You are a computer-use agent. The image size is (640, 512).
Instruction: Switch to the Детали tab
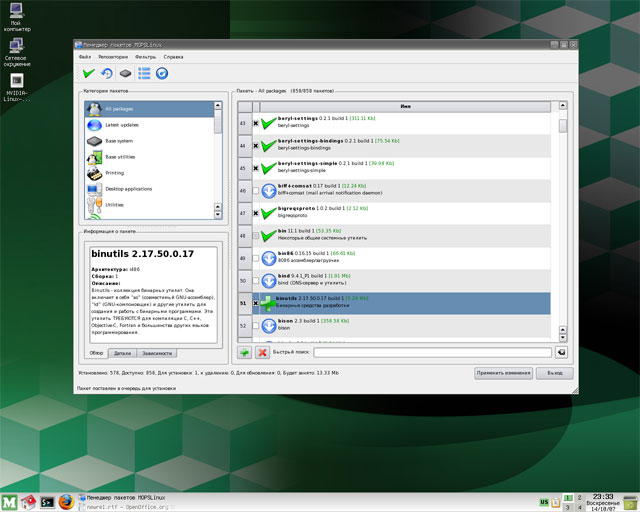(x=122, y=353)
